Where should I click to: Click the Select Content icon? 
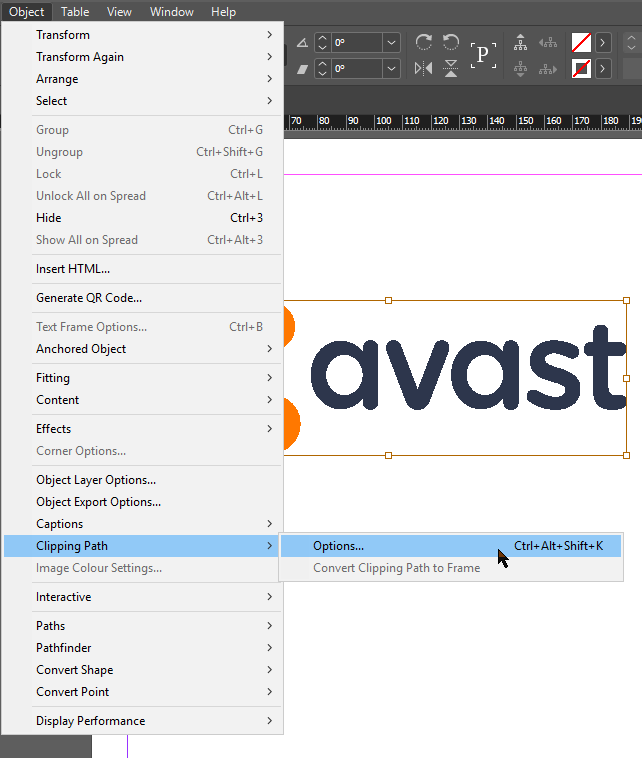pyautogui.click(x=520, y=69)
